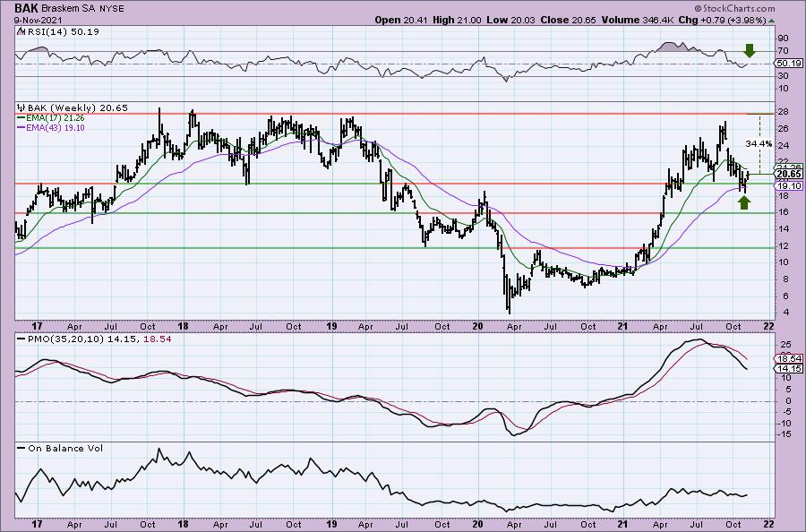The width and height of the screenshot is (806, 532).
Task: Click the green EMA(17) legend line
Action: pos(21,118)
